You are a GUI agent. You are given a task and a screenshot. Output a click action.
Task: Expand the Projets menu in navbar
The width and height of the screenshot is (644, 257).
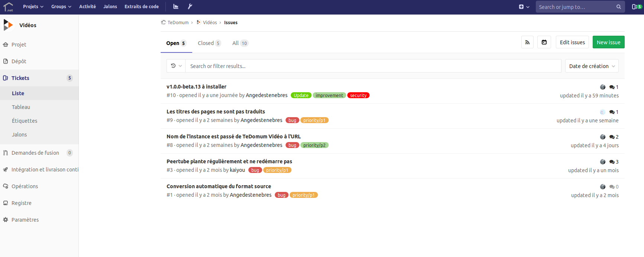33,7
